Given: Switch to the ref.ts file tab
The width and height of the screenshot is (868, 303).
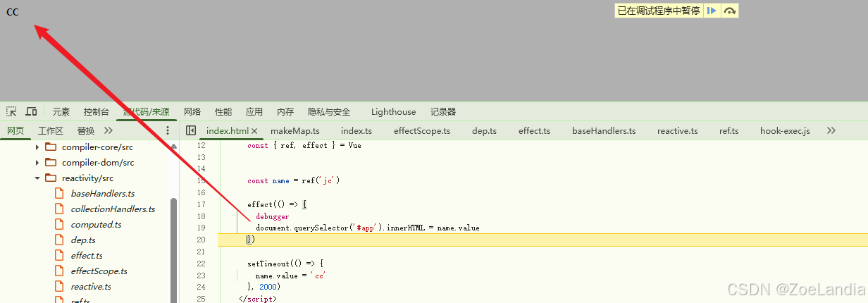Looking at the screenshot, I should tap(728, 130).
